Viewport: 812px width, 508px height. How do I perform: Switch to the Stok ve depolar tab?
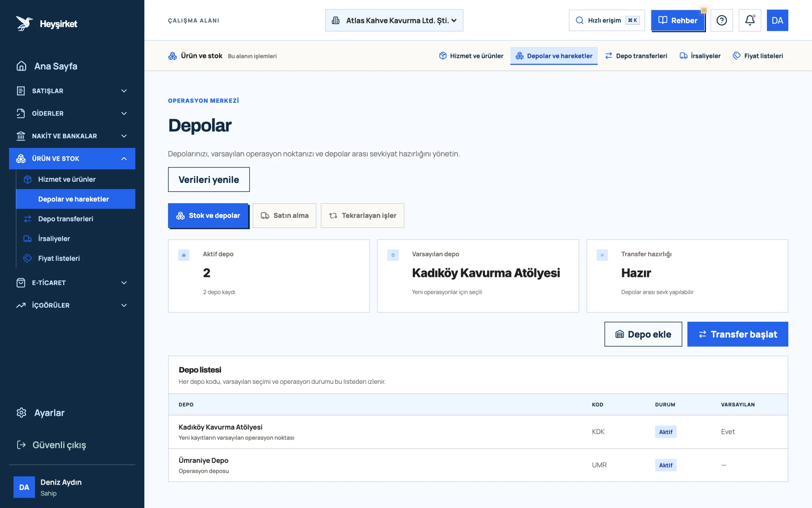click(x=208, y=216)
